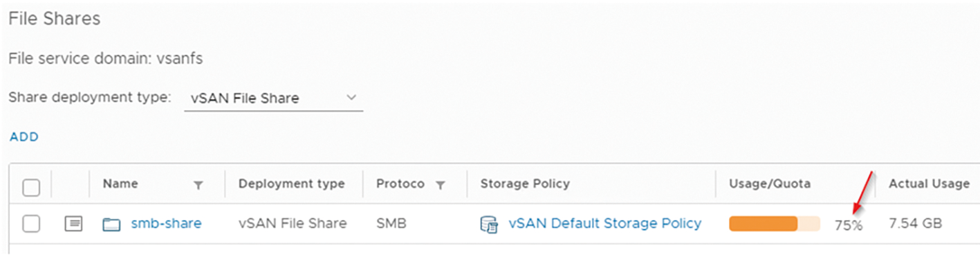Sort by Storage Policy column header

point(525,184)
